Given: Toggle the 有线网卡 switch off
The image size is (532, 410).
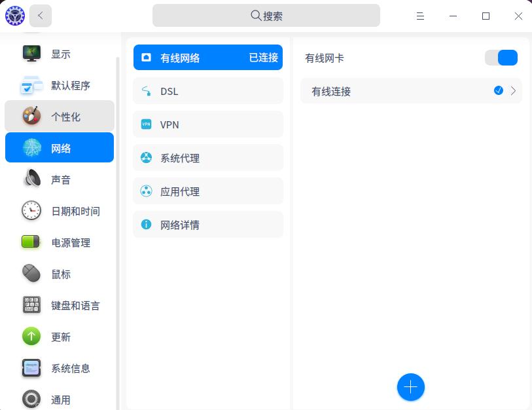Looking at the screenshot, I should pos(501,58).
